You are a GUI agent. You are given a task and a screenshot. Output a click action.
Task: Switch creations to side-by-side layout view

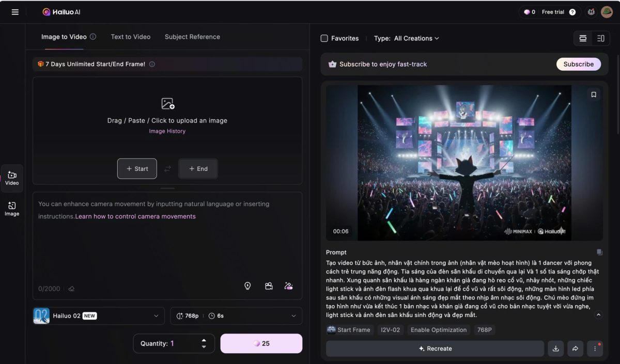pos(600,38)
